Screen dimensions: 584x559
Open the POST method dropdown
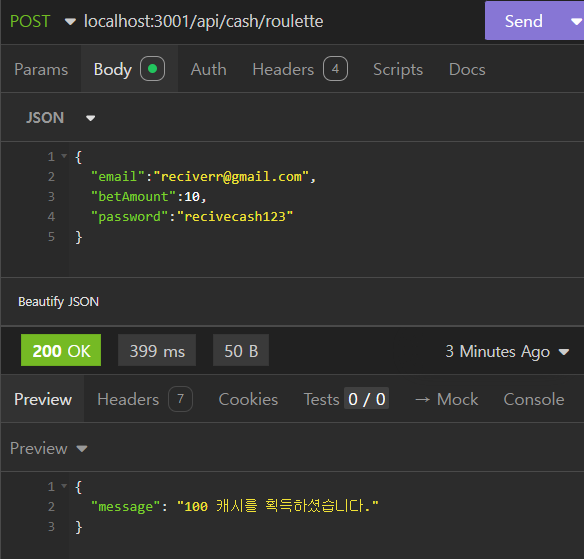coord(42,21)
